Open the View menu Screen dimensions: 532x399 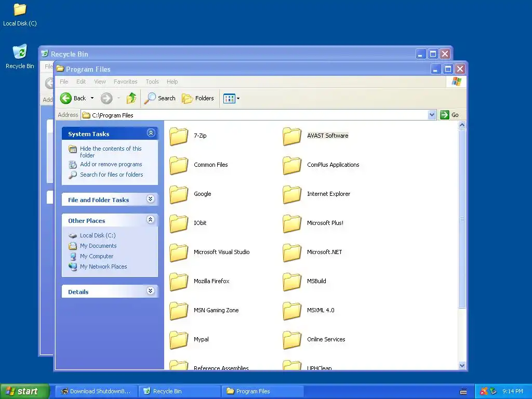click(100, 82)
